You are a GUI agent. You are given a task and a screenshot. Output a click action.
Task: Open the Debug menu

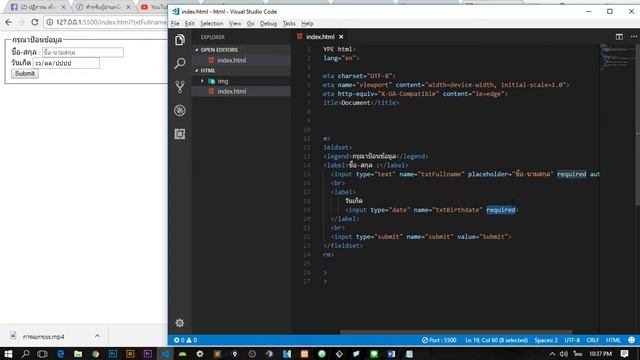click(x=268, y=24)
